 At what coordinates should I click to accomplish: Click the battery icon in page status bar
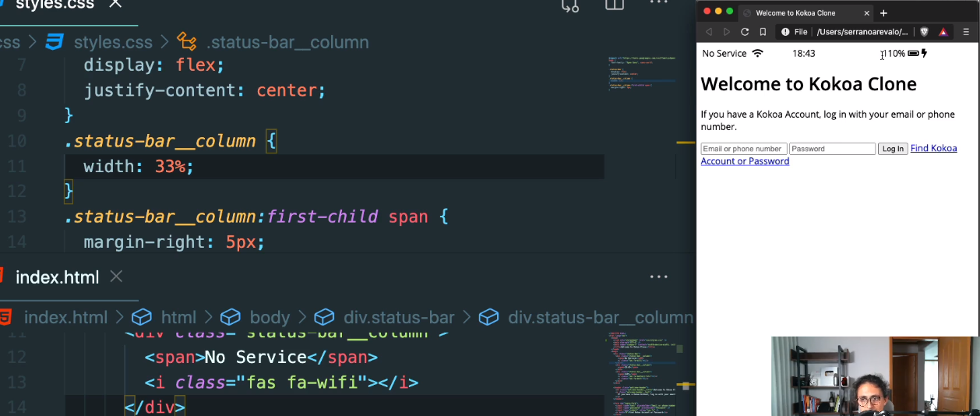tap(913, 54)
